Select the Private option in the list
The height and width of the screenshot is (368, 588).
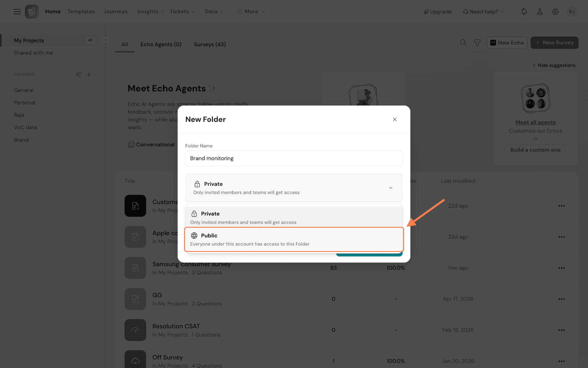[294, 217]
